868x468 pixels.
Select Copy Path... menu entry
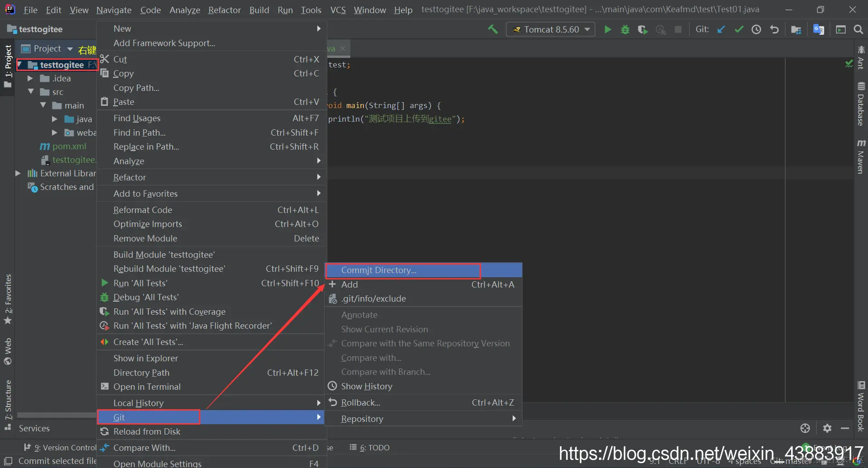click(212, 88)
